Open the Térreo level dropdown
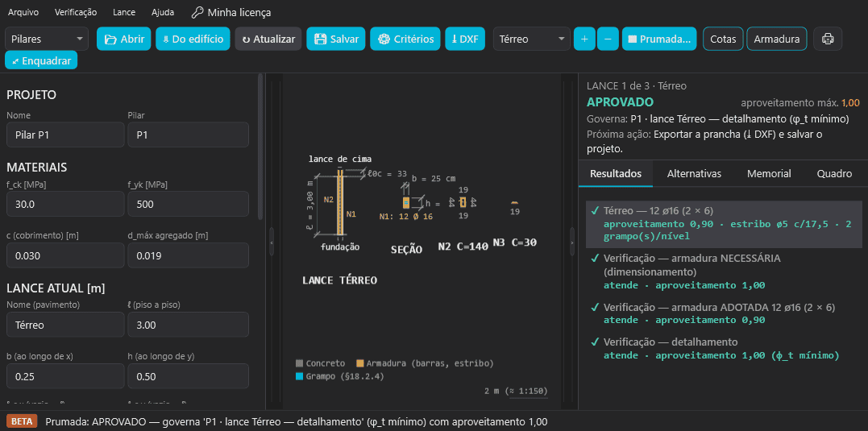Viewport: 868px width, 431px height. (x=531, y=39)
